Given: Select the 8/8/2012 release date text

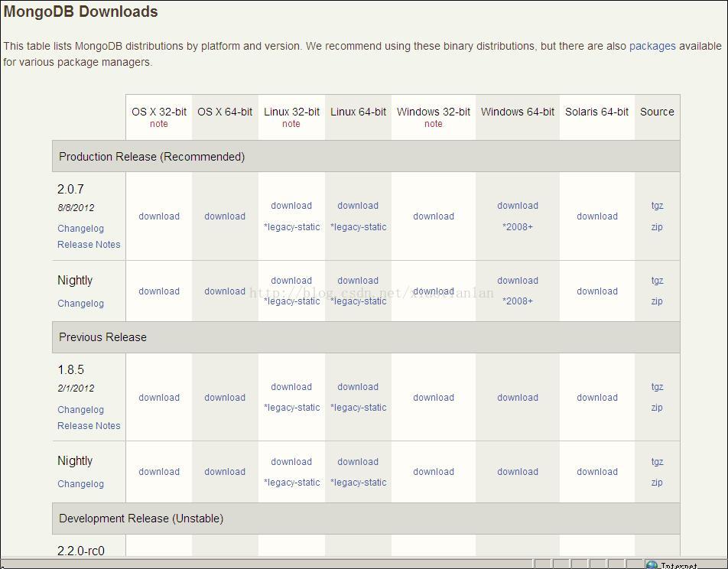Looking at the screenshot, I should click(x=76, y=207).
